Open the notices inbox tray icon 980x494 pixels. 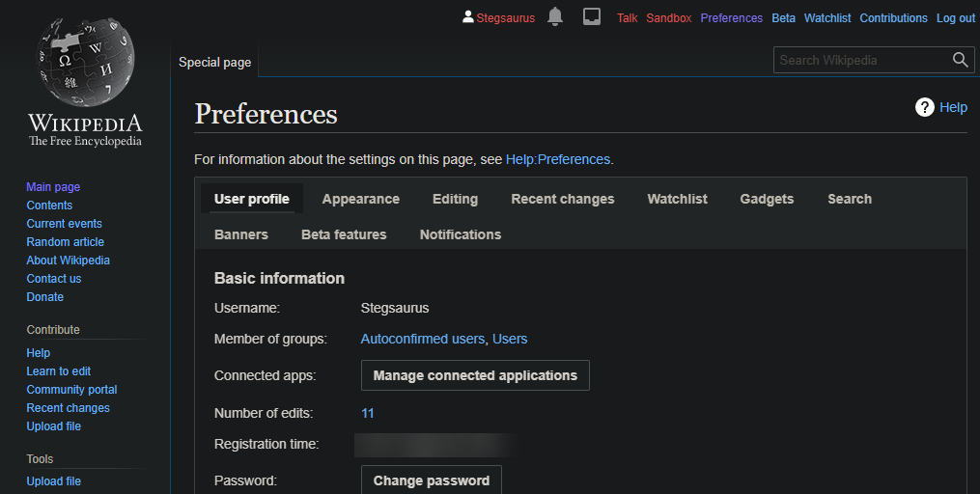point(592,16)
